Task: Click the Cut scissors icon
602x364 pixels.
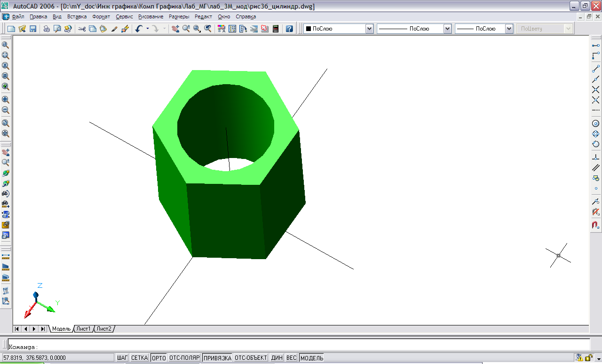Action: 82,29
